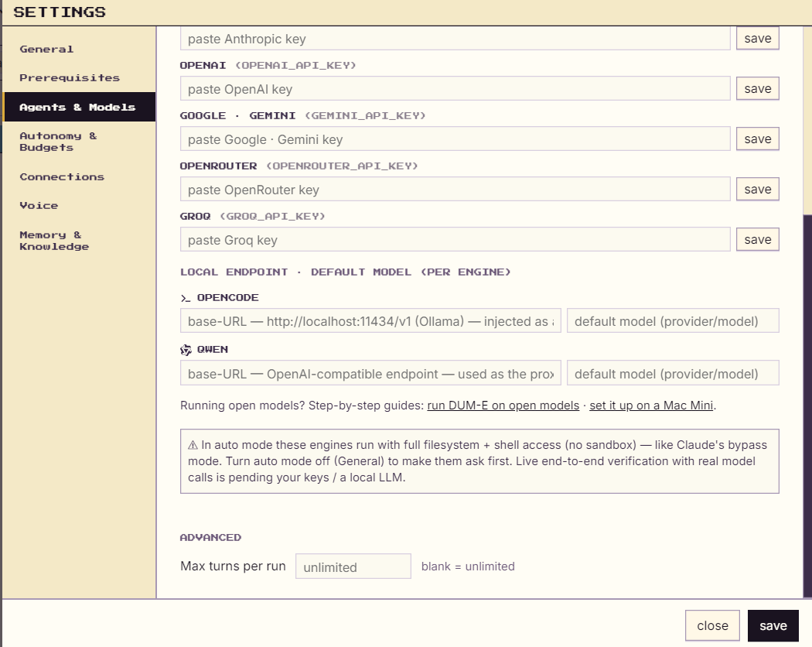This screenshot has width=812, height=647.
Task: Click the blank = unlimited hint text
Action: [x=468, y=567]
